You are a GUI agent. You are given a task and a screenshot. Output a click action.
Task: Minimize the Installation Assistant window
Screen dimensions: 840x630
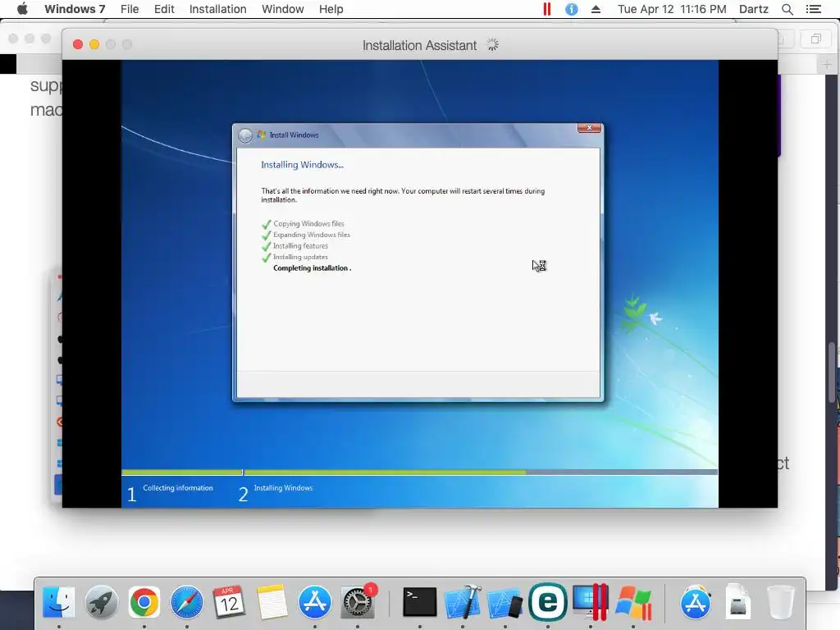94,44
